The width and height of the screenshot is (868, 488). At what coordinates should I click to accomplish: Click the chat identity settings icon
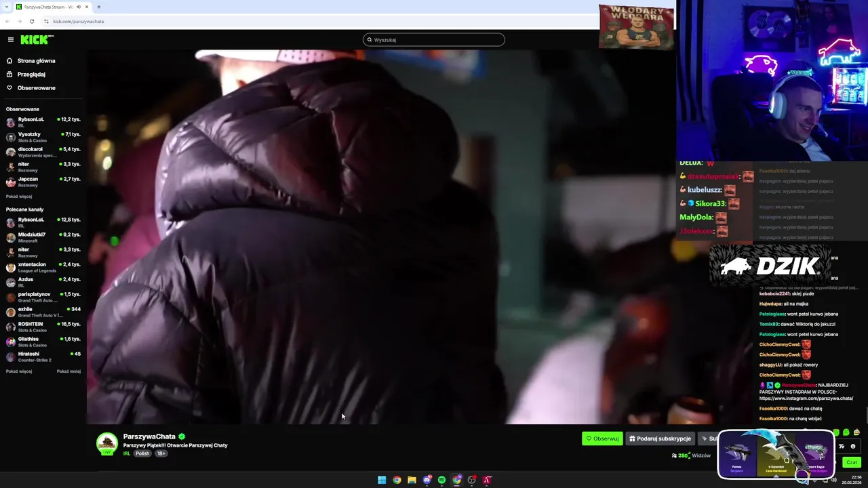coord(842,446)
